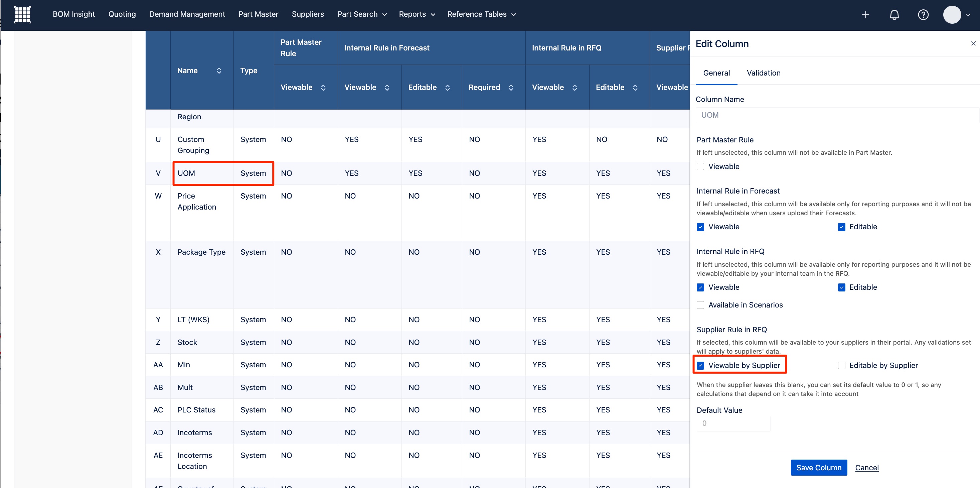The image size is (980, 488).
Task: Open the help question mark icon
Action: [923, 14]
